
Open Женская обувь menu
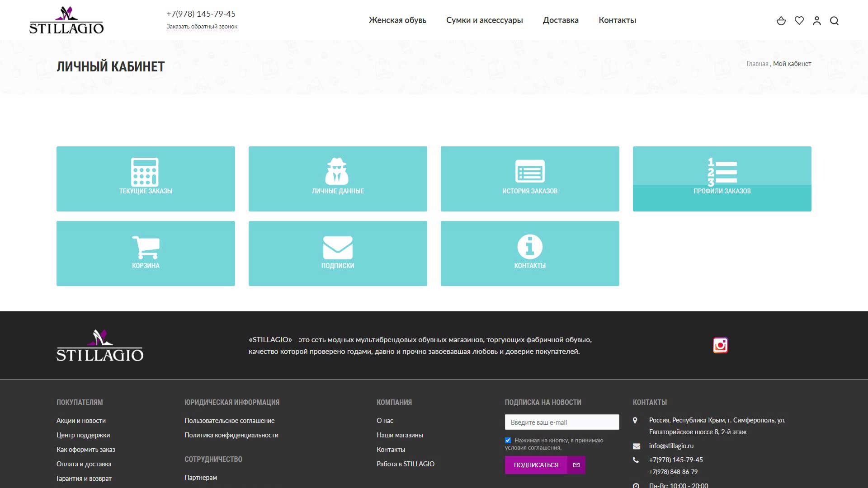coord(397,20)
